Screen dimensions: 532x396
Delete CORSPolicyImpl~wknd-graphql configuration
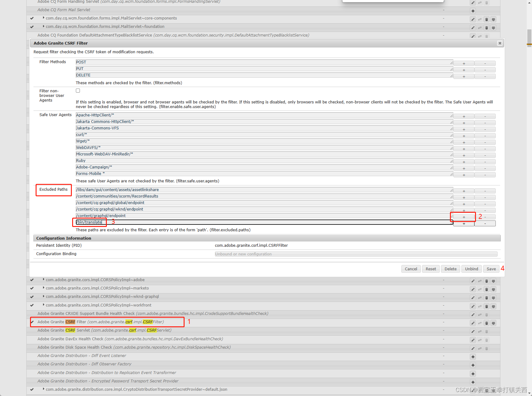486,298
